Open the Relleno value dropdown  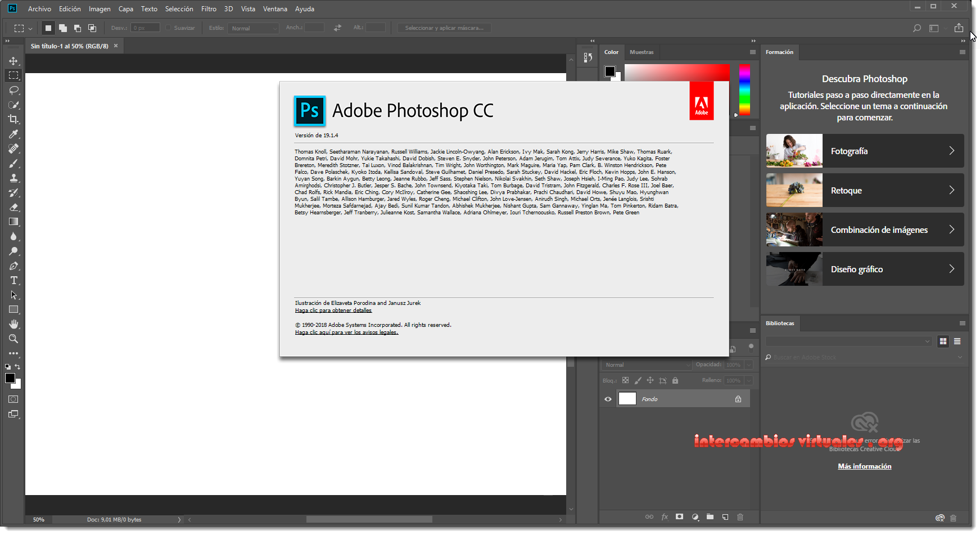click(x=749, y=381)
